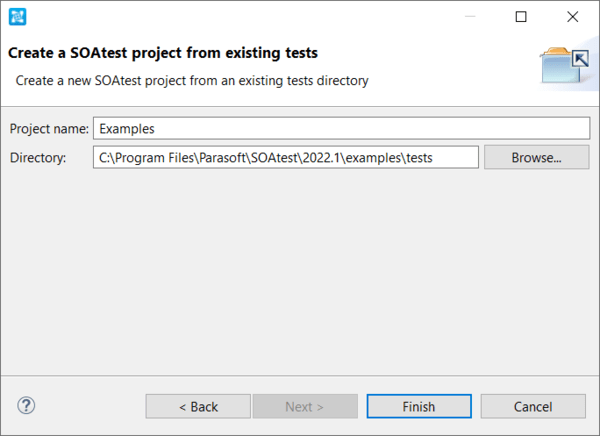Click the "Directory:" label
This screenshot has height=436, width=600.
tap(37, 157)
